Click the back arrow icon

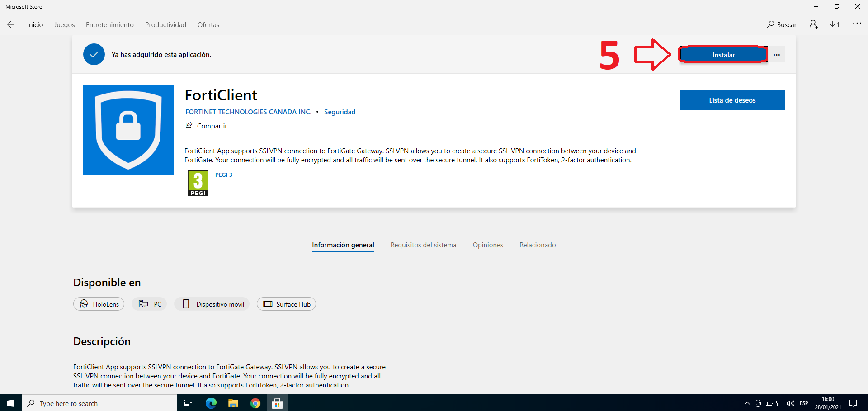[x=11, y=24]
